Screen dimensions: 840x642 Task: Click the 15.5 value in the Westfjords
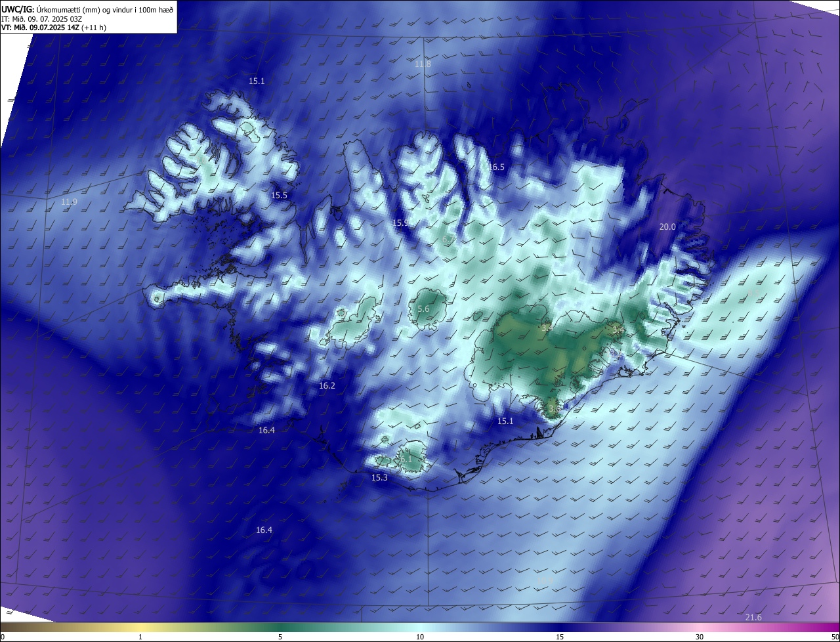[x=280, y=196]
